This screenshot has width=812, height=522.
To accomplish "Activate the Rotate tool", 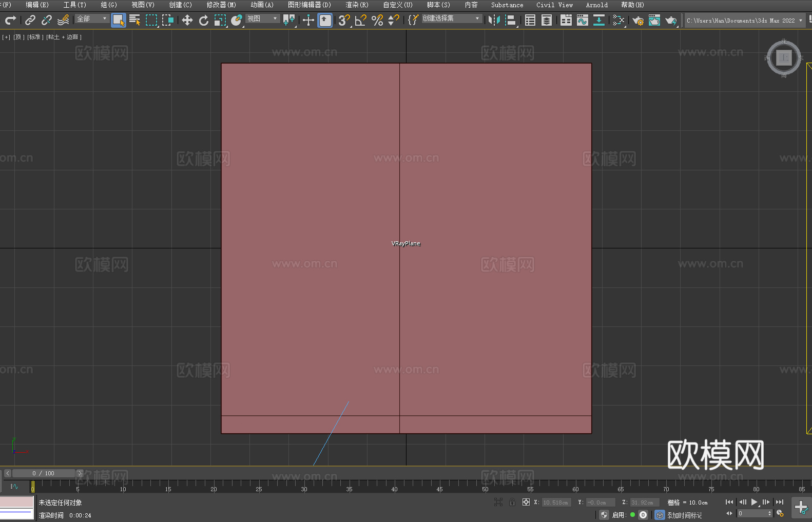I will [204, 20].
